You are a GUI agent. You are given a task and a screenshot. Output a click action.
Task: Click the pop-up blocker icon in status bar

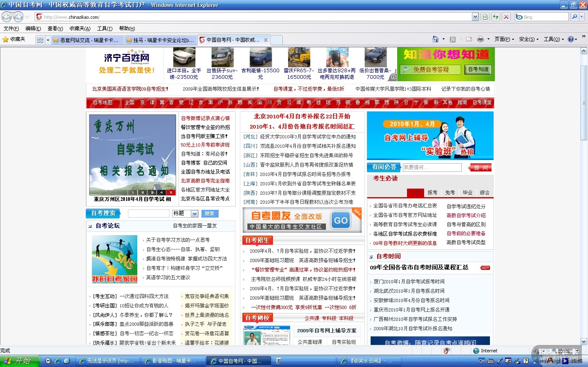point(447,351)
